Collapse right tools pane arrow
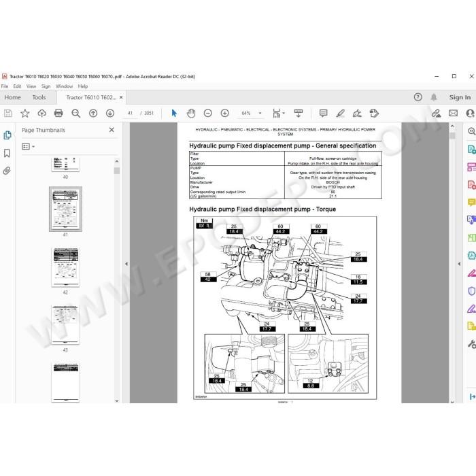This screenshot has width=476, height=476. (459, 264)
